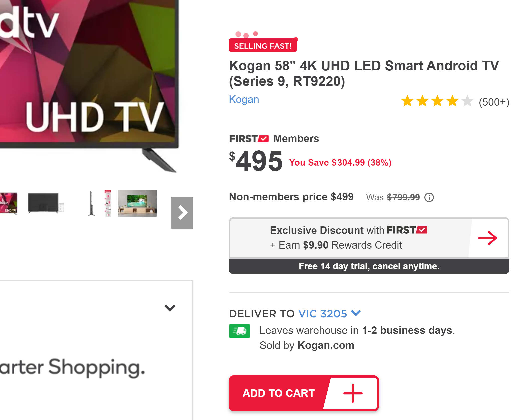Click the yellow star rating

click(x=437, y=101)
